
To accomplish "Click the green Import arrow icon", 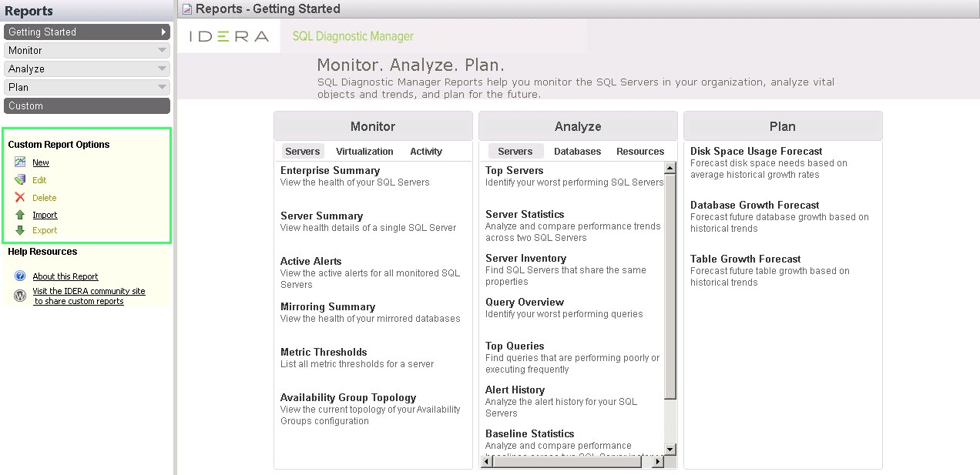I will click(x=20, y=215).
